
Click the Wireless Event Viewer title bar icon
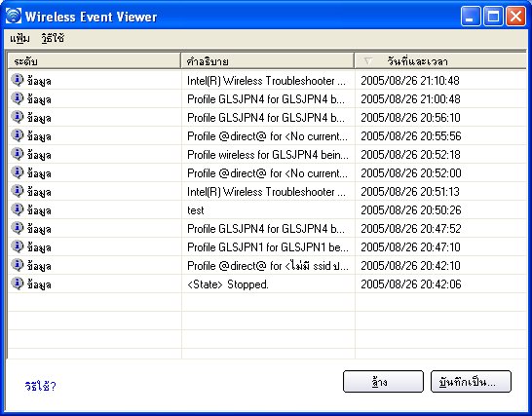point(14,16)
